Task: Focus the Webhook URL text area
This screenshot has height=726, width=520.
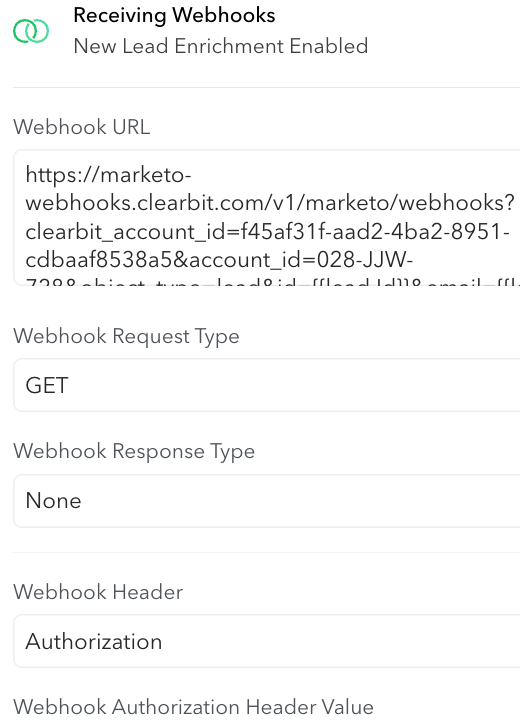Action: click(266, 218)
